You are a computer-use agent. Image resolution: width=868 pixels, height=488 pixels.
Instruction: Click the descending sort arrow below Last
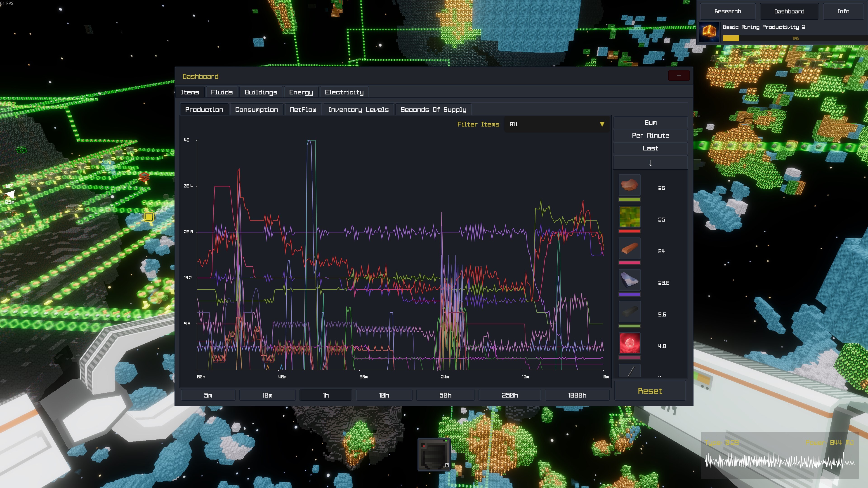click(650, 163)
